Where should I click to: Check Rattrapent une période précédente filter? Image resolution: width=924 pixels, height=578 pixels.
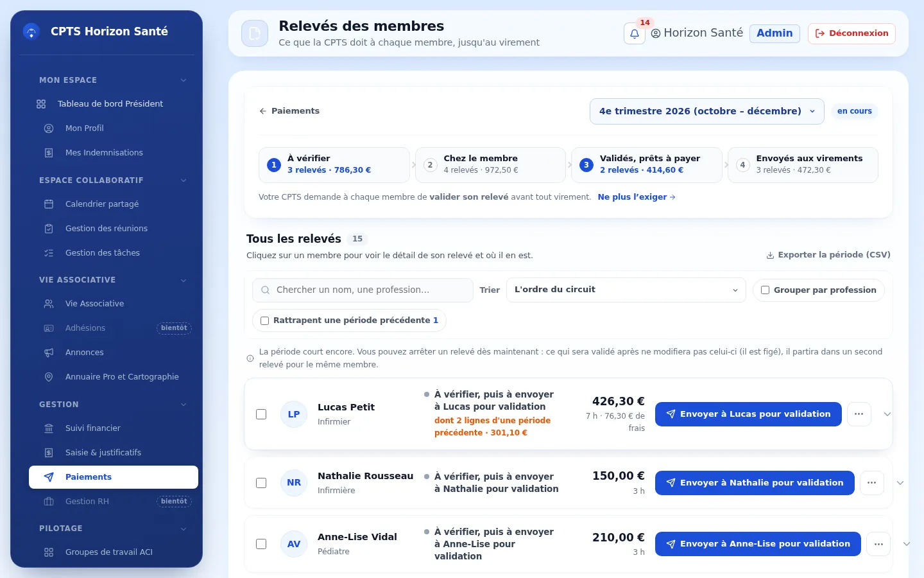(264, 320)
